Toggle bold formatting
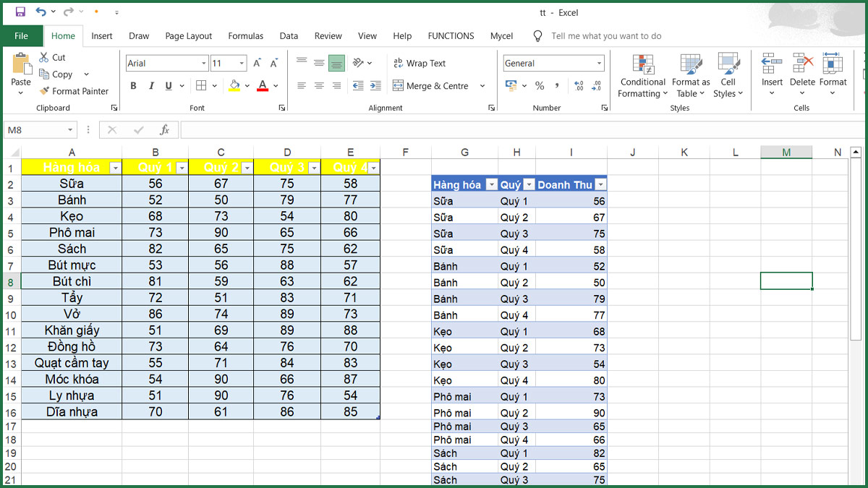The height and width of the screenshot is (488, 868). click(133, 85)
